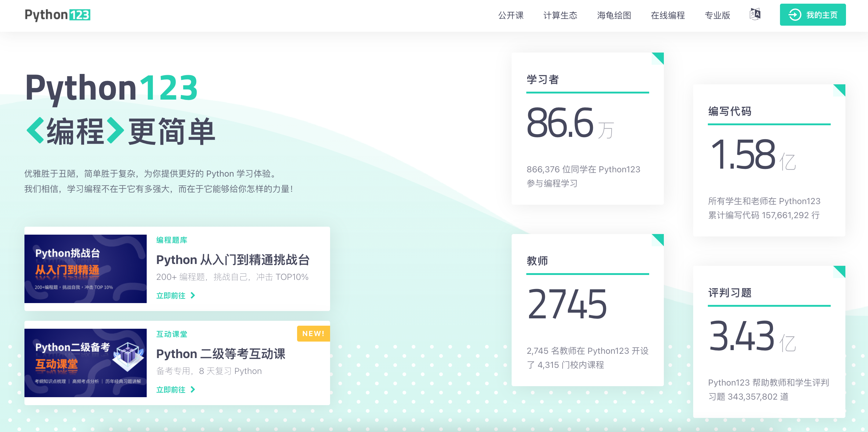Click the 优雅胜于丑陋 tagline text
The image size is (868, 432).
(151, 174)
